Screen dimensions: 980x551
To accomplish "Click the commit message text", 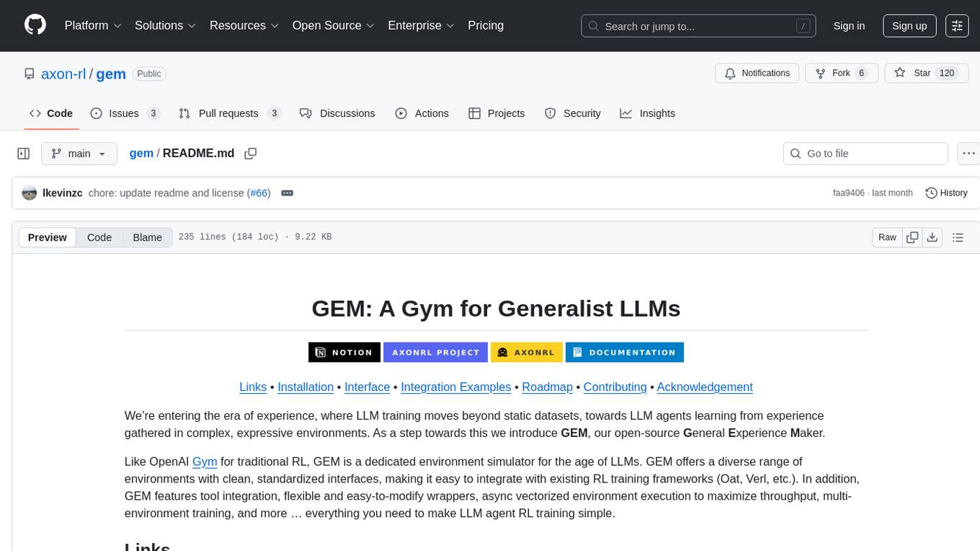I will point(167,193).
